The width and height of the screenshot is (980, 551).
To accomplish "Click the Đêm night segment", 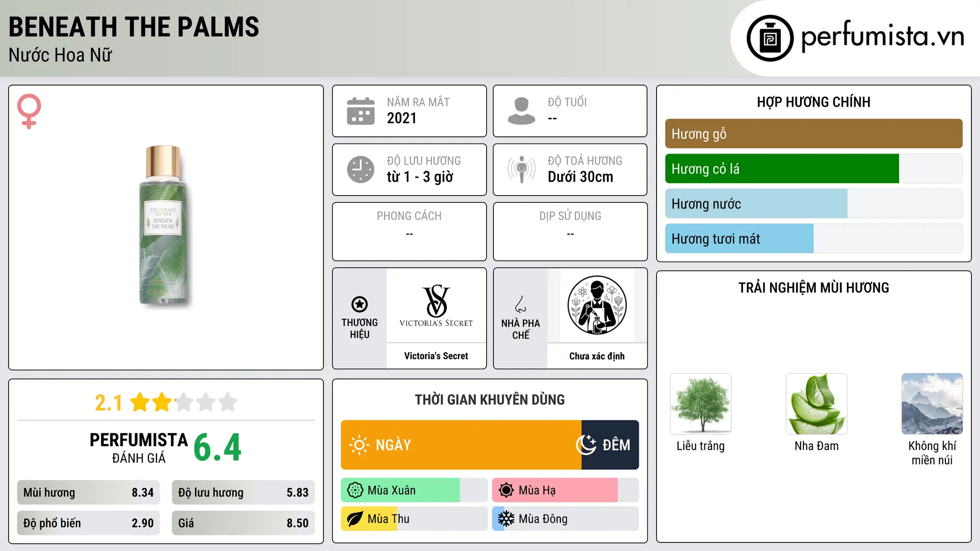I will point(610,445).
